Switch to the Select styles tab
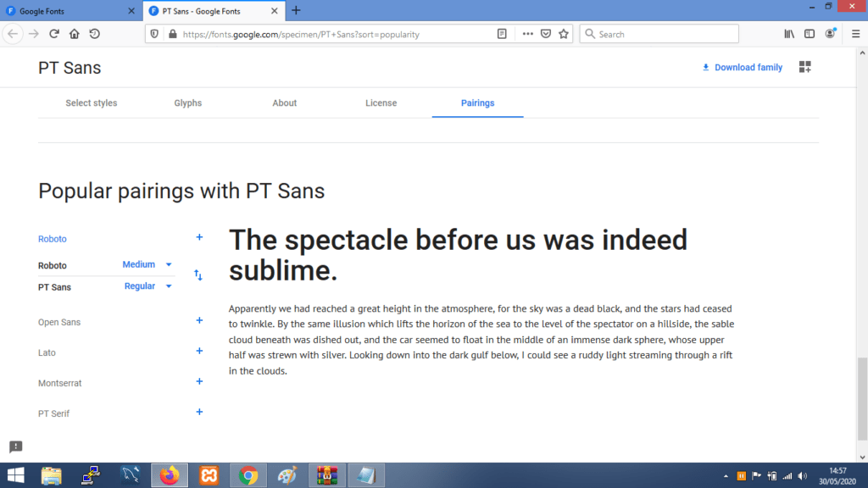The width and height of the screenshot is (868, 488). pyautogui.click(x=92, y=103)
